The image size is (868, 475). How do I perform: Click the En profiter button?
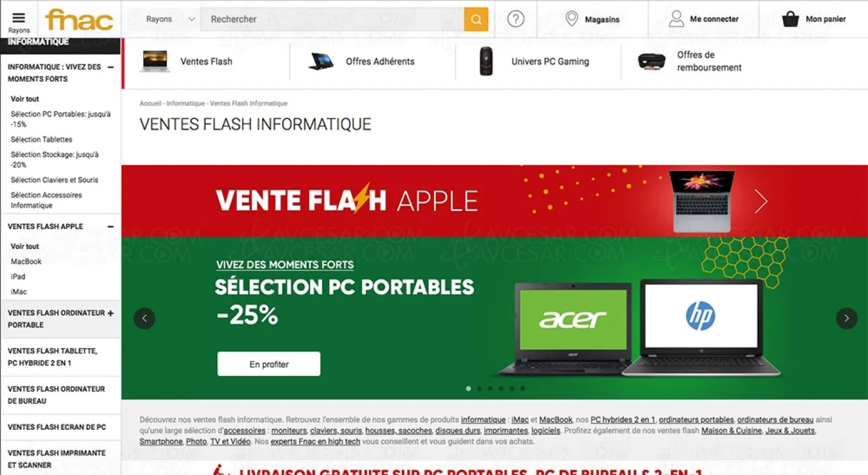(x=268, y=364)
